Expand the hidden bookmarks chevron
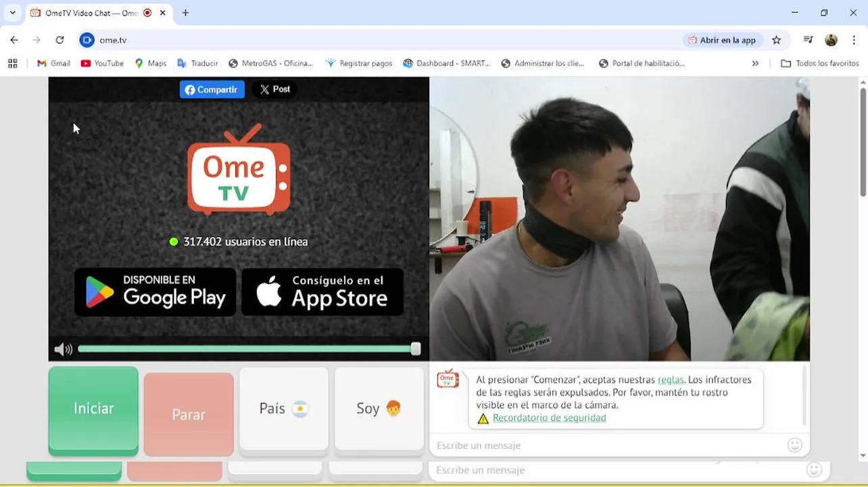868x487 pixels. click(755, 63)
